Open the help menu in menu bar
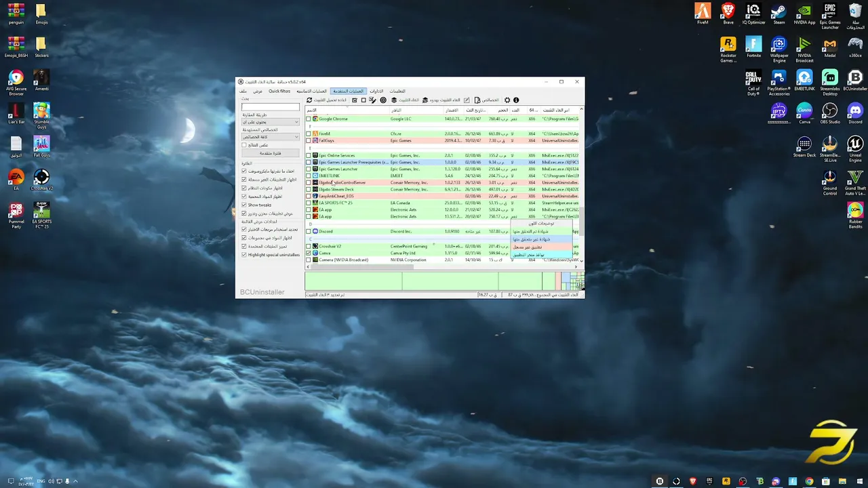The image size is (868, 488). 397,91
